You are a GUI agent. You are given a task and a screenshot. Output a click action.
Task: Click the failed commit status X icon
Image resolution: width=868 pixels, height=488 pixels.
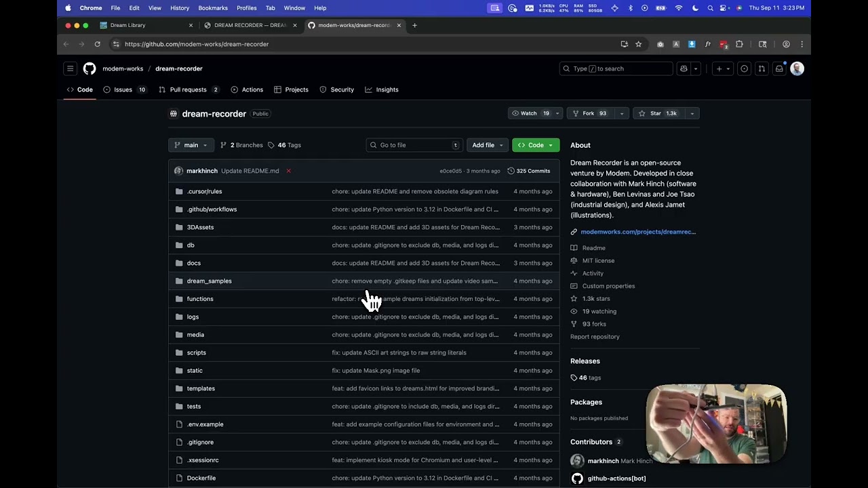288,171
